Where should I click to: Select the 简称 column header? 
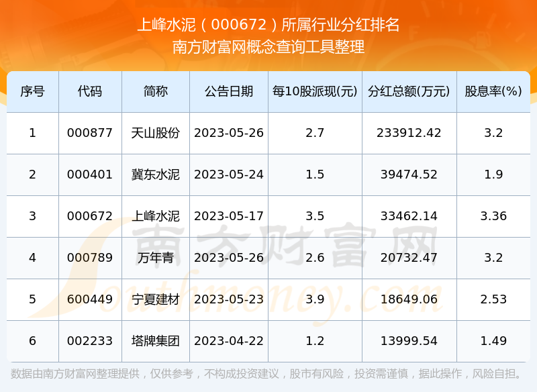[x=156, y=91]
